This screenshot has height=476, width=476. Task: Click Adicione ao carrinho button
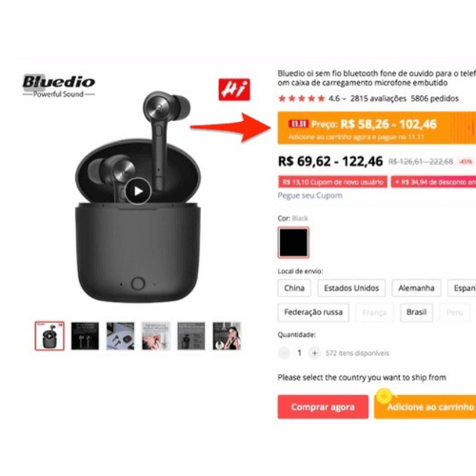[426, 407]
